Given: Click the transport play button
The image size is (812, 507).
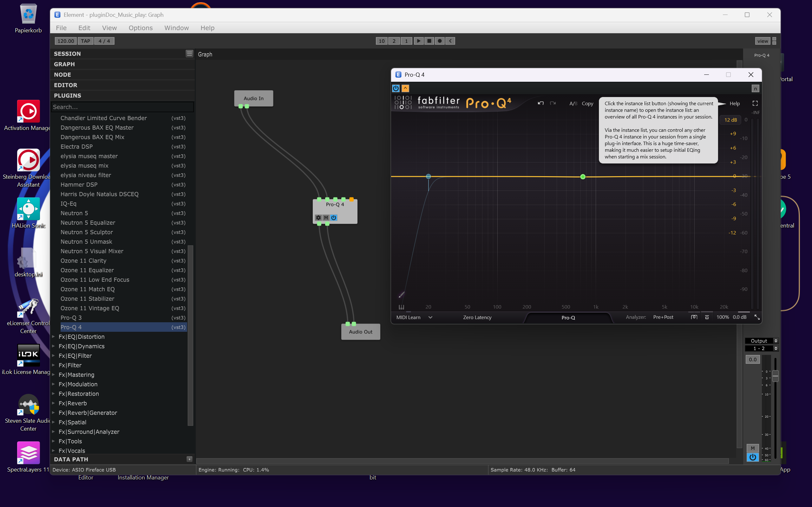Looking at the screenshot, I should coord(418,41).
